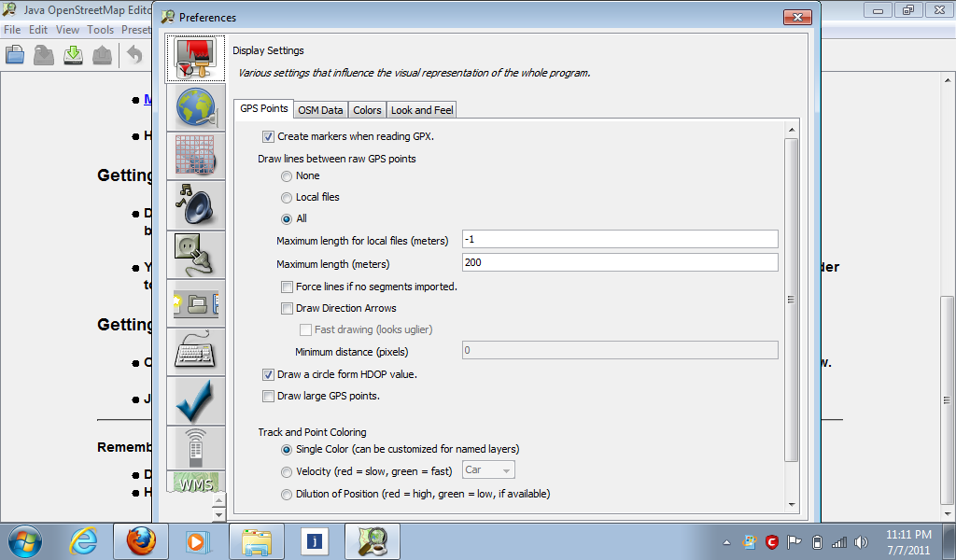Uncheck Create markers when reading GPX

click(269, 136)
